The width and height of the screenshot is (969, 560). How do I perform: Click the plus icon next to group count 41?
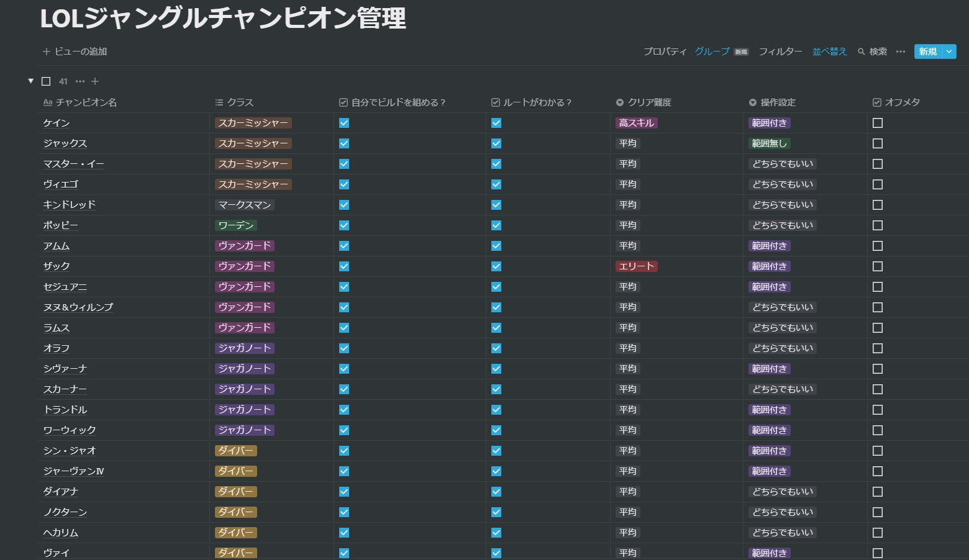click(95, 81)
